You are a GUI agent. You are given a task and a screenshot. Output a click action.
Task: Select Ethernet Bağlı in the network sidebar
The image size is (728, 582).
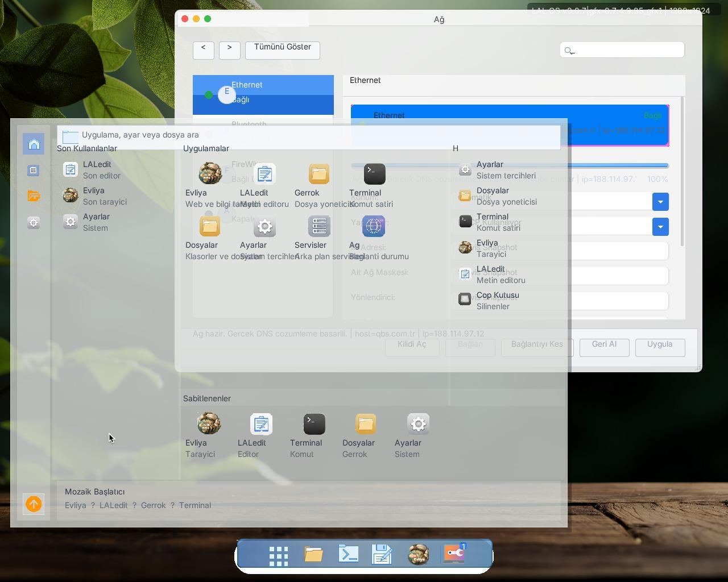[263, 94]
